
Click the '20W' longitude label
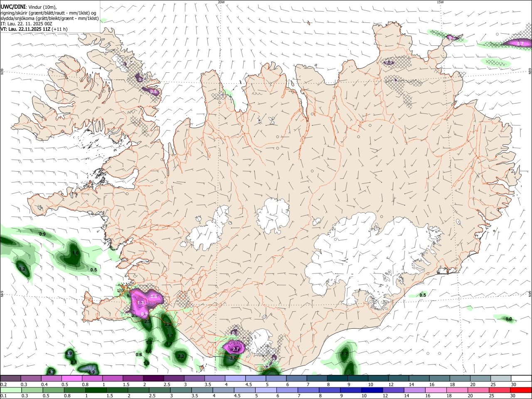tap(221, 2)
